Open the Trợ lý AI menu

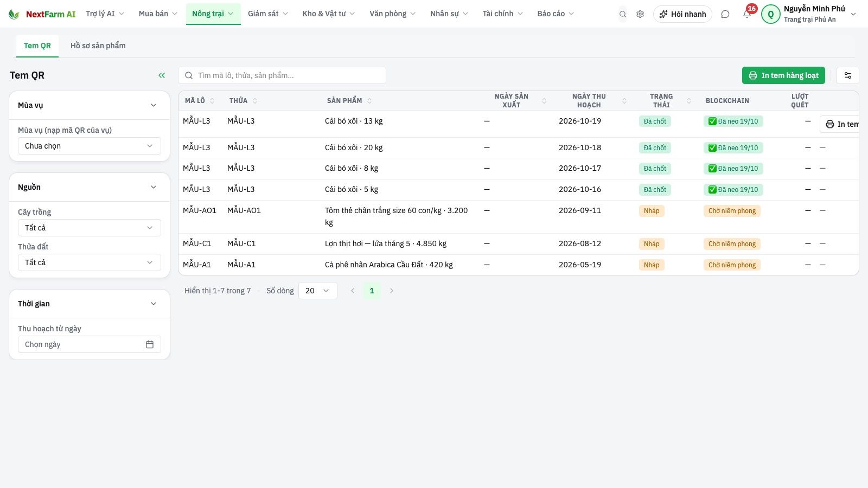tap(105, 14)
